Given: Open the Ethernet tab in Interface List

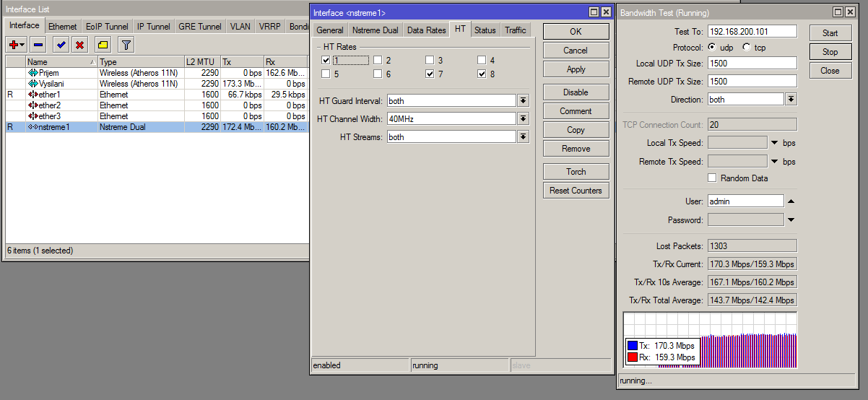Looking at the screenshot, I should pyautogui.click(x=63, y=27).
